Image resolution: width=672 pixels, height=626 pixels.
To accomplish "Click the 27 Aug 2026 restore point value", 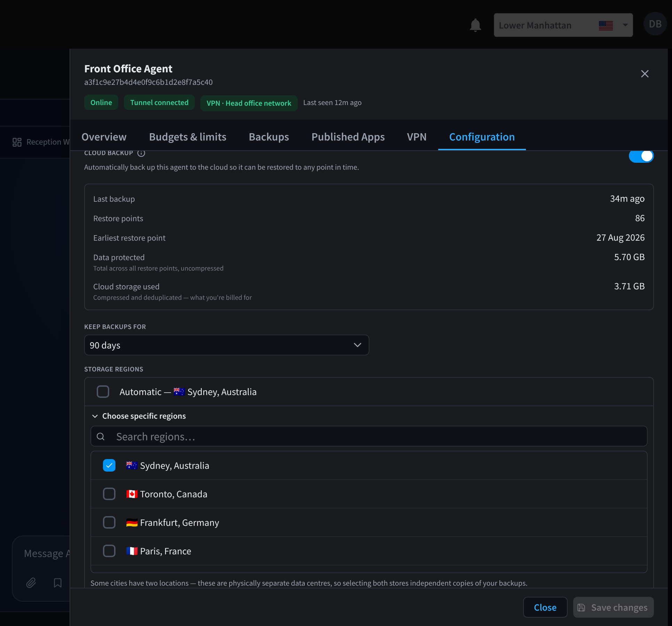I will (x=621, y=238).
